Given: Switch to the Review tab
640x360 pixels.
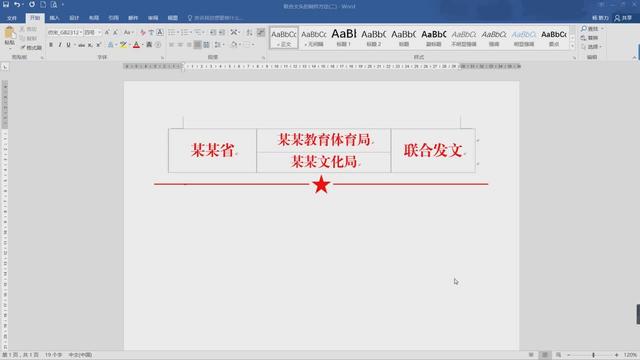Looking at the screenshot, I should pyautogui.click(x=153, y=18).
